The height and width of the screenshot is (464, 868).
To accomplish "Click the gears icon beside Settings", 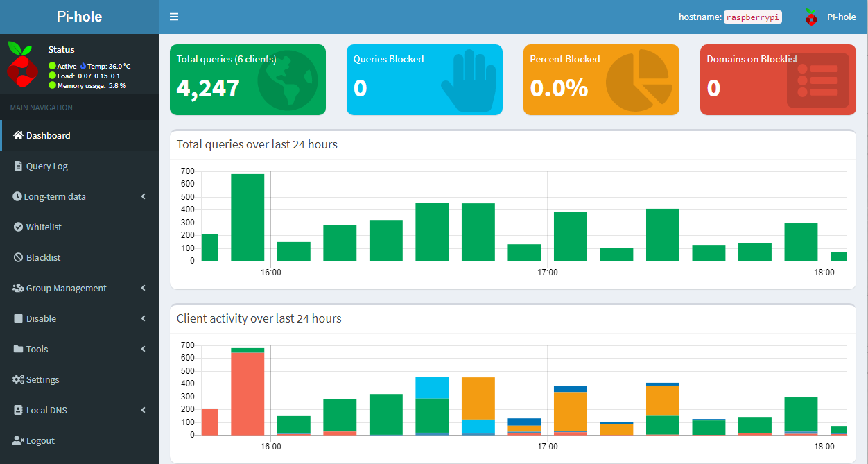I will (18, 379).
